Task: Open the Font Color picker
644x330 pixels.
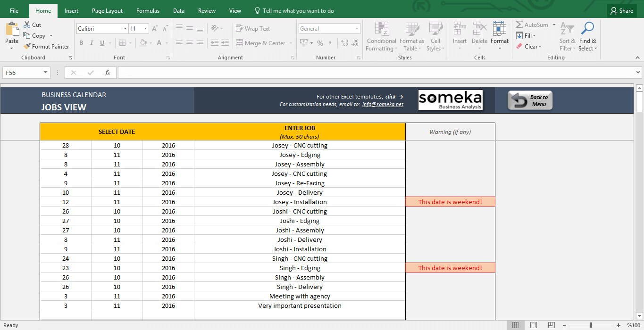Action: click(160, 43)
